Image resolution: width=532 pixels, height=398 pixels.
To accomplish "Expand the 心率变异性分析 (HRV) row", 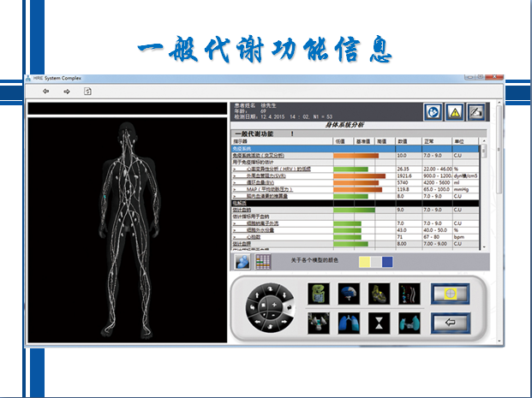I will [x=283, y=169].
